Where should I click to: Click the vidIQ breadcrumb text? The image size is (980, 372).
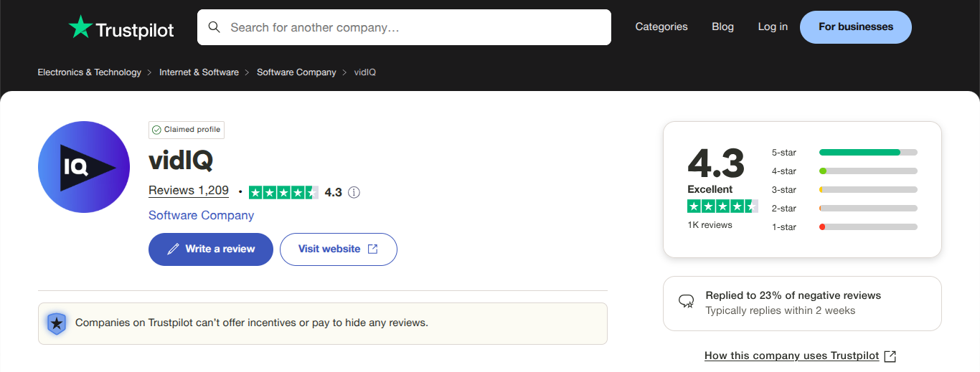click(x=365, y=72)
